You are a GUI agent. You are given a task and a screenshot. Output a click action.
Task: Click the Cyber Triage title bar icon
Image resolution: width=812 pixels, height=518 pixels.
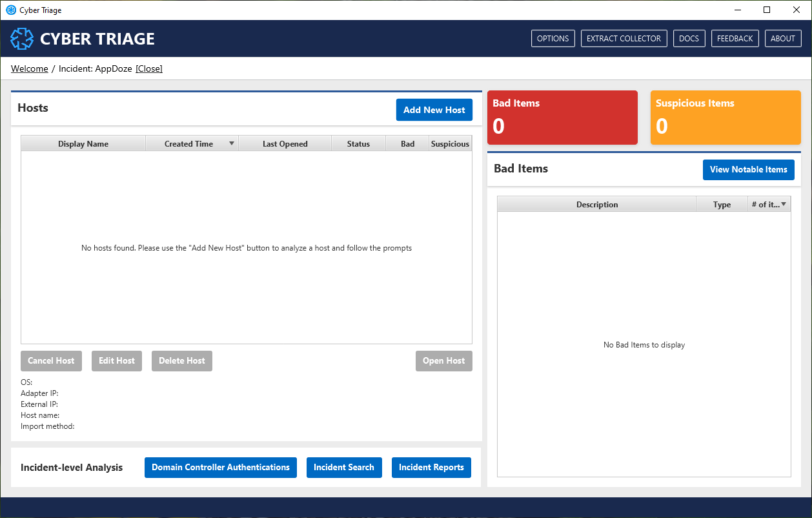click(11, 10)
